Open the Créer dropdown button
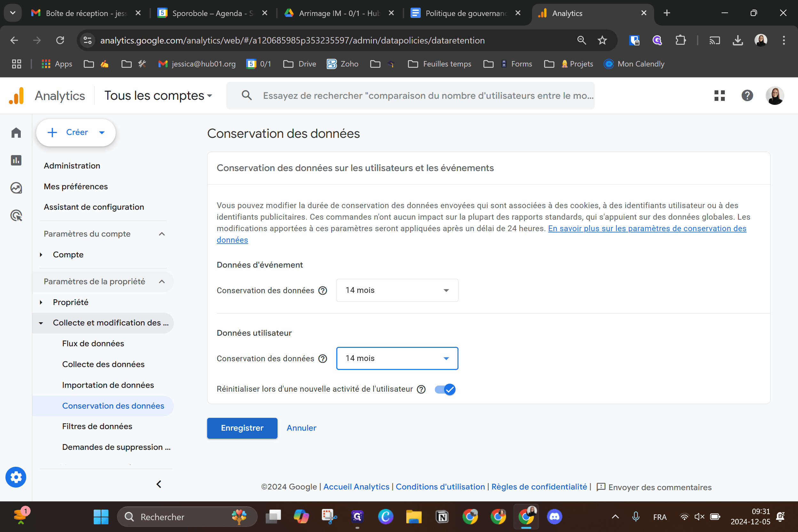 pyautogui.click(x=76, y=132)
